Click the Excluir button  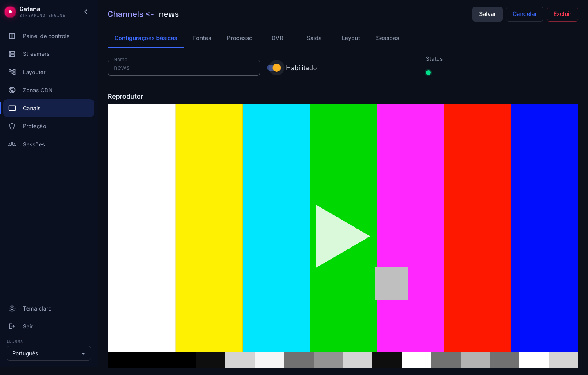point(562,14)
